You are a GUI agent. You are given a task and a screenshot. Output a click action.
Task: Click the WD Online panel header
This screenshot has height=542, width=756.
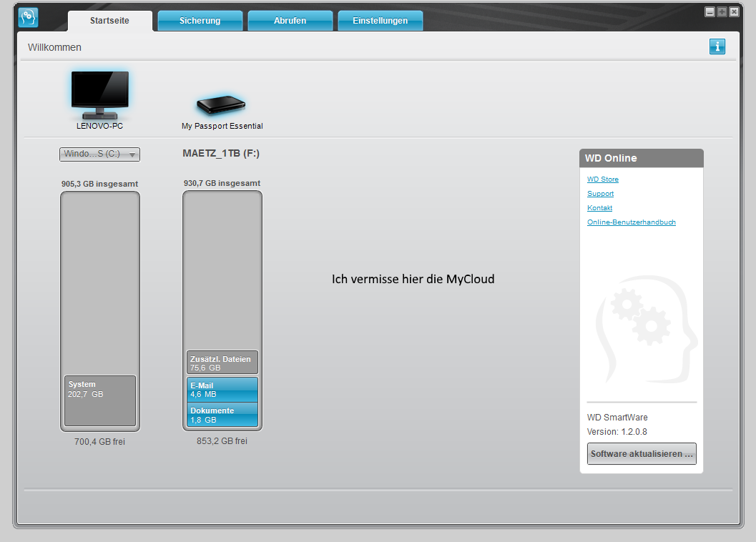pos(642,158)
